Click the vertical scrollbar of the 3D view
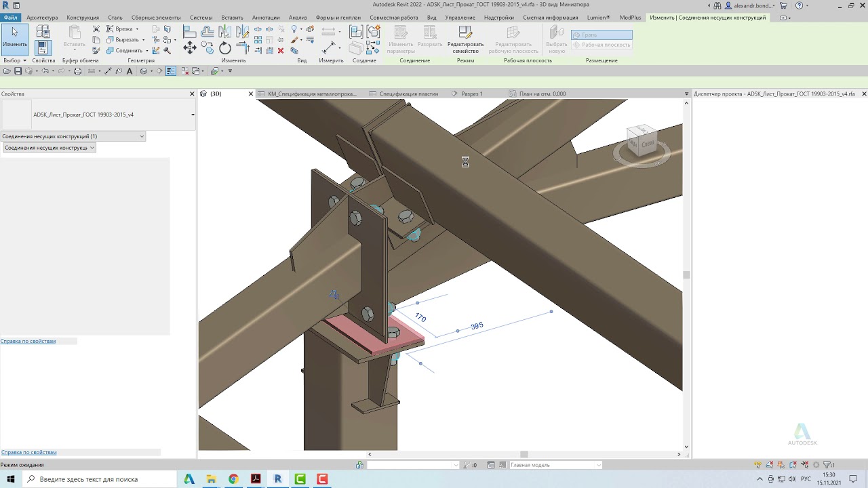868x488 pixels. [x=686, y=274]
